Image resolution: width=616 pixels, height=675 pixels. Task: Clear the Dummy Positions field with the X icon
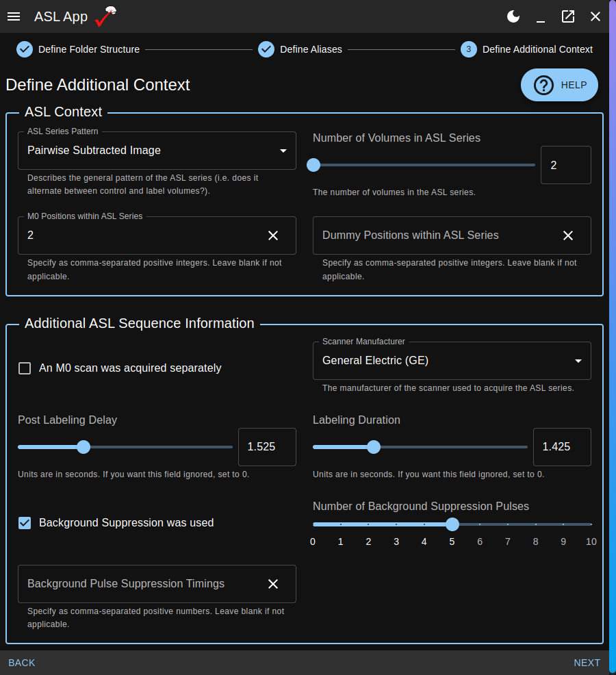pyautogui.click(x=568, y=235)
